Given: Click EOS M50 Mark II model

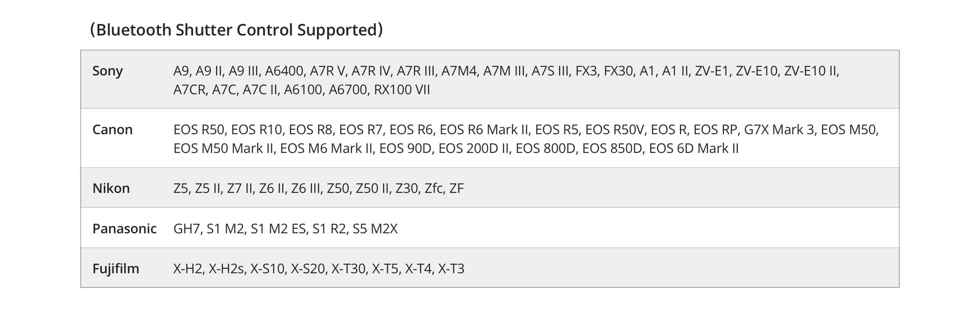Looking at the screenshot, I should pyautogui.click(x=224, y=148).
